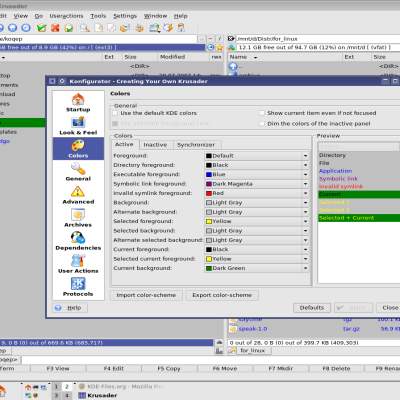
Task: Click the compare directories toolbar icon
Action: pos(111,28)
